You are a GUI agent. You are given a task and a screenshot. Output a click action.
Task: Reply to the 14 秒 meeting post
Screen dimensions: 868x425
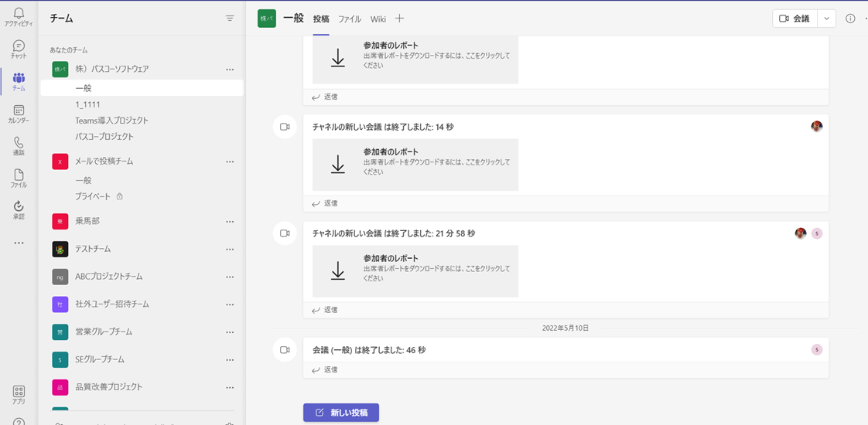[325, 203]
